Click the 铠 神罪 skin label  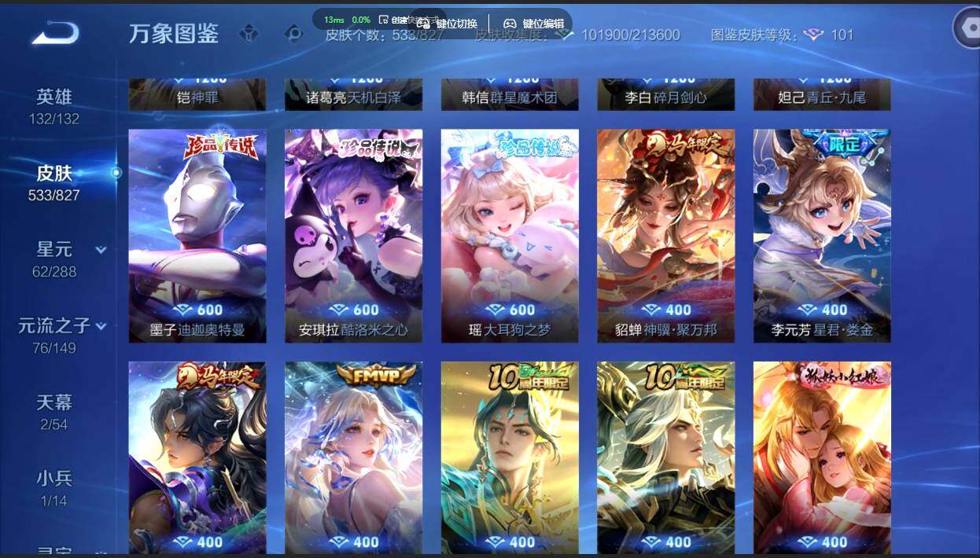[x=197, y=98]
